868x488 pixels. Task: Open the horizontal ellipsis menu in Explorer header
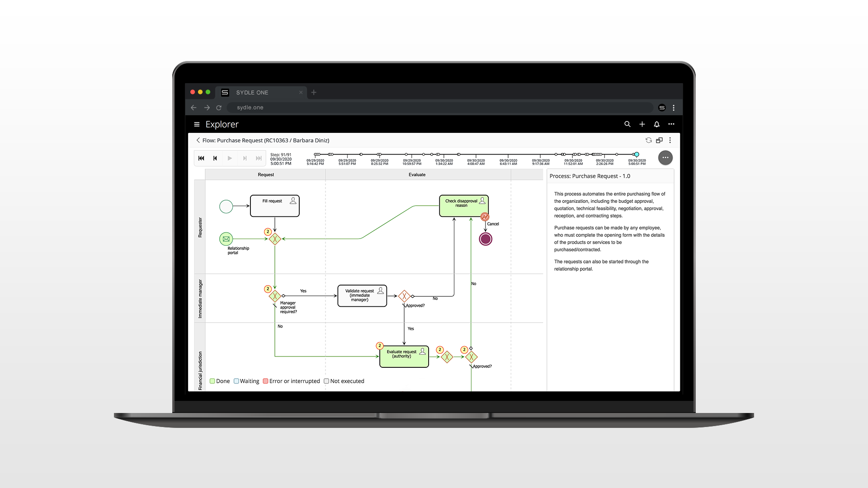click(x=671, y=124)
